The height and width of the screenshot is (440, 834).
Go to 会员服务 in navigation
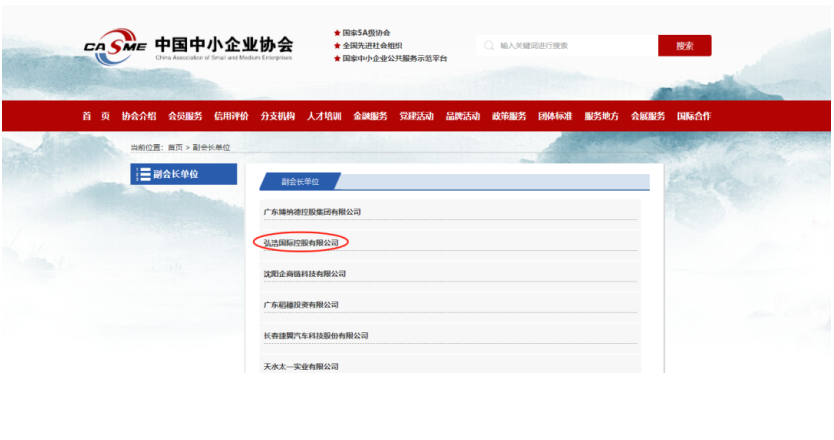185,116
